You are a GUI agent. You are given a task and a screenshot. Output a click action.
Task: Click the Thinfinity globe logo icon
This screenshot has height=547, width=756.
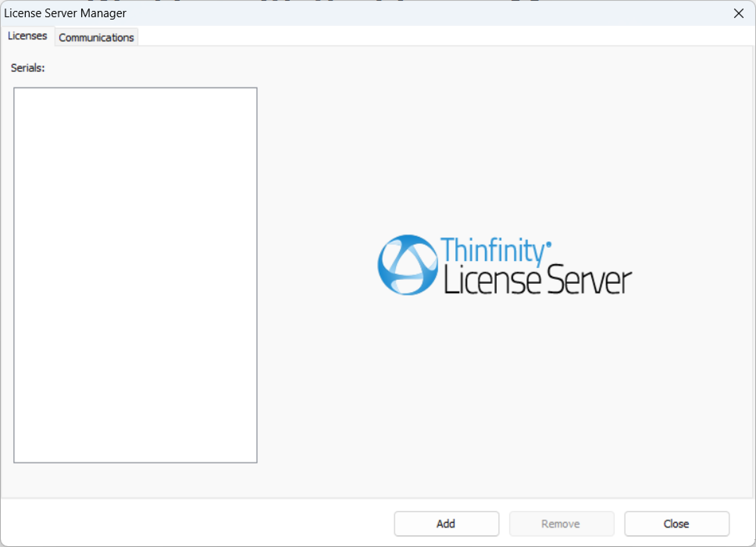coord(407,265)
